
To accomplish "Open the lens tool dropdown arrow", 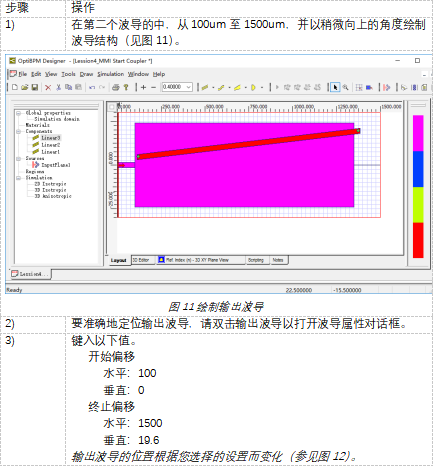I will click(262, 88).
